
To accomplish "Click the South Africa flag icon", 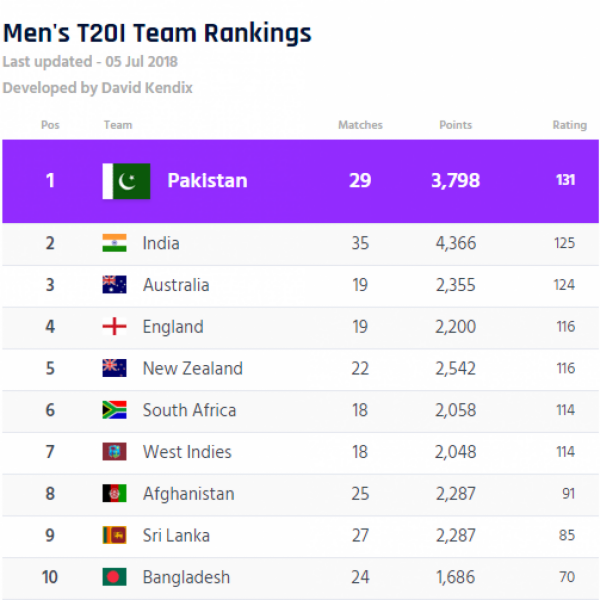I will (x=114, y=410).
